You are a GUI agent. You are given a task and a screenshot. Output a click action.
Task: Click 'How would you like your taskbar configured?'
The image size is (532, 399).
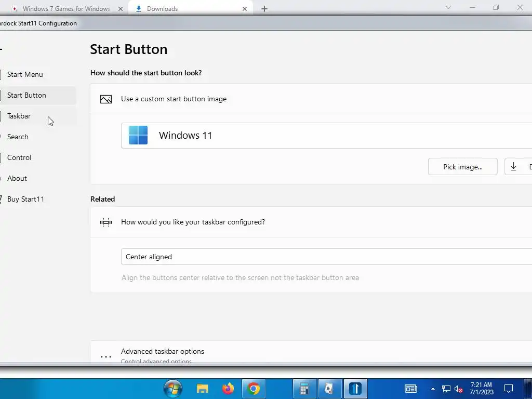(193, 222)
